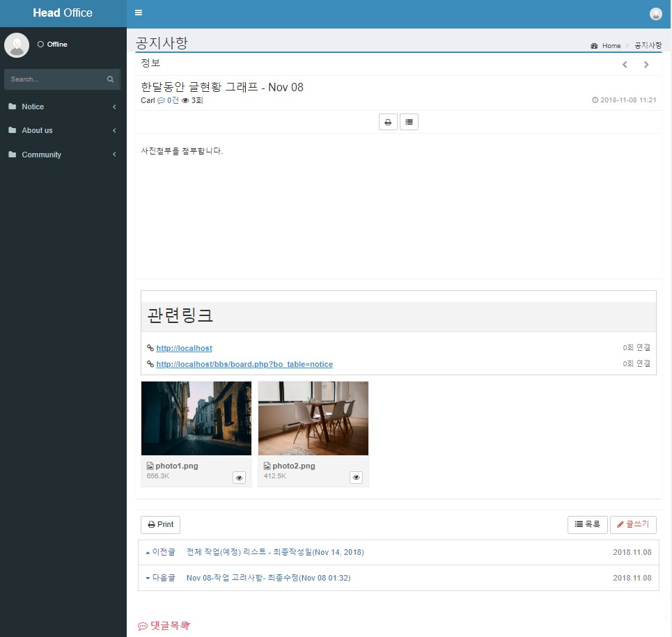Image resolution: width=672 pixels, height=637 pixels.
Task: Toggle the eye preview for photo2.png
Action: (x=356, y=478)
